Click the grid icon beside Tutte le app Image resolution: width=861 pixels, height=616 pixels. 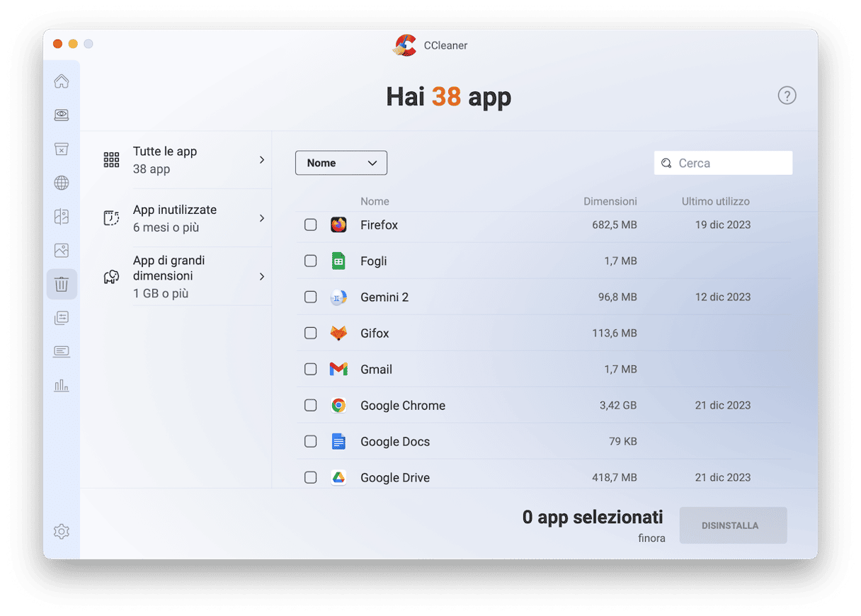point(111,159)
